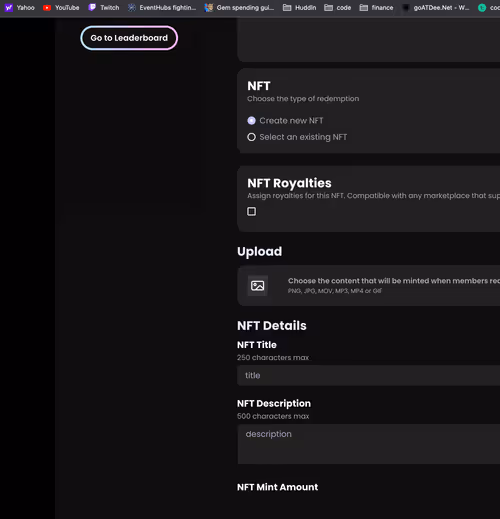Open the EventHubs fighting bookmark
Screen dimensions: 500x519
162,8
